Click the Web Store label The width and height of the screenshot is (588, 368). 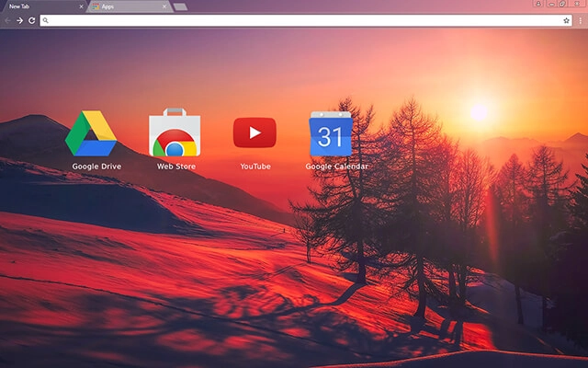(x=176, y=167)
